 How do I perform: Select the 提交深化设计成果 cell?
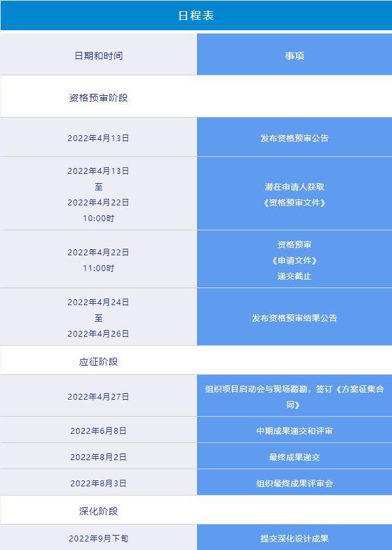point(294,538)
